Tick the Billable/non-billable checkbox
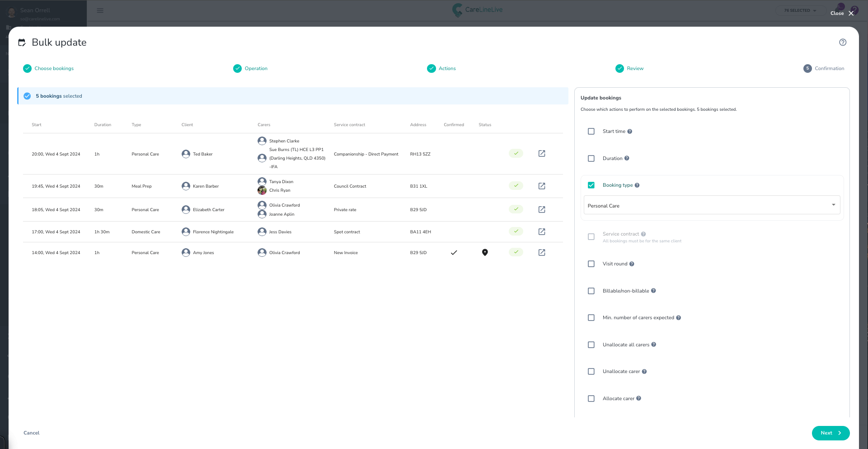 click(591, 291)
